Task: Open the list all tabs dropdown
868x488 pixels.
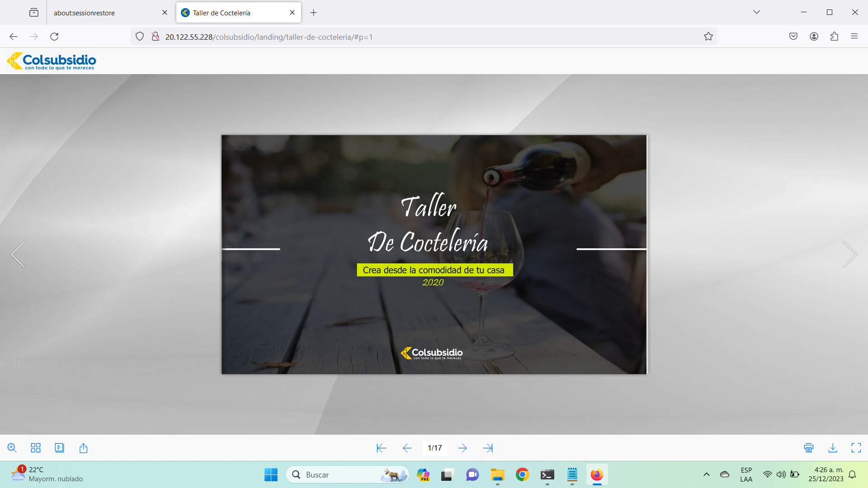Action: coord(757,12)
